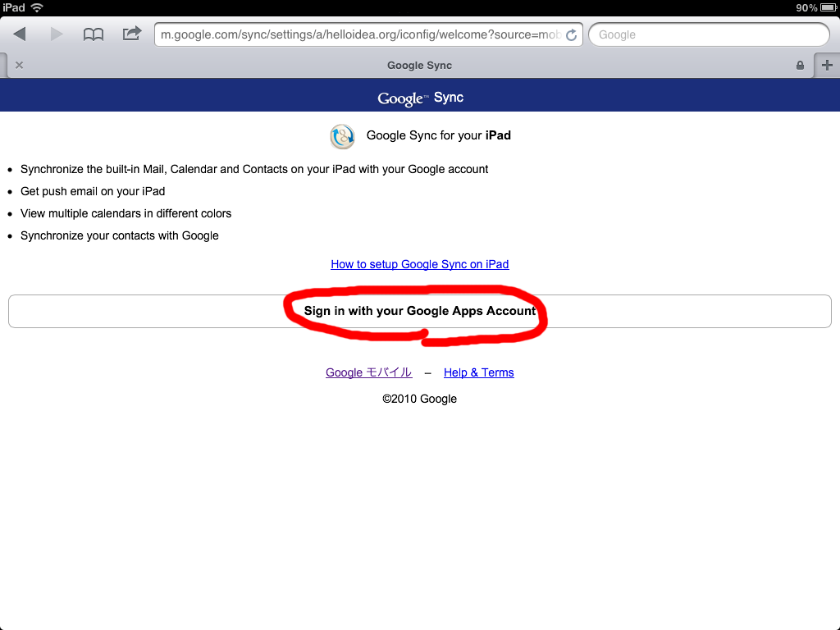Open How to setup Google Sync link

point(419,265)
